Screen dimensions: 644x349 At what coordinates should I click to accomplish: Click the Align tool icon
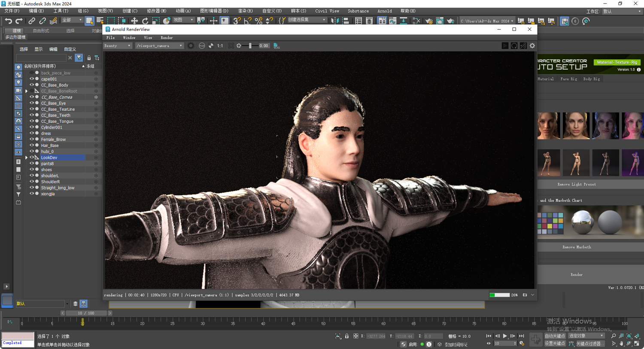(x=346, y=21)
